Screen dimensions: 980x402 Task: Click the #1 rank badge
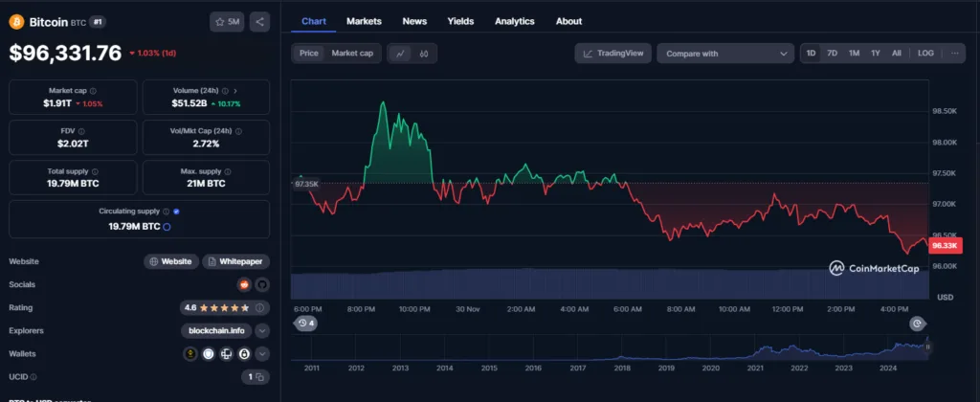coord(99,22)
